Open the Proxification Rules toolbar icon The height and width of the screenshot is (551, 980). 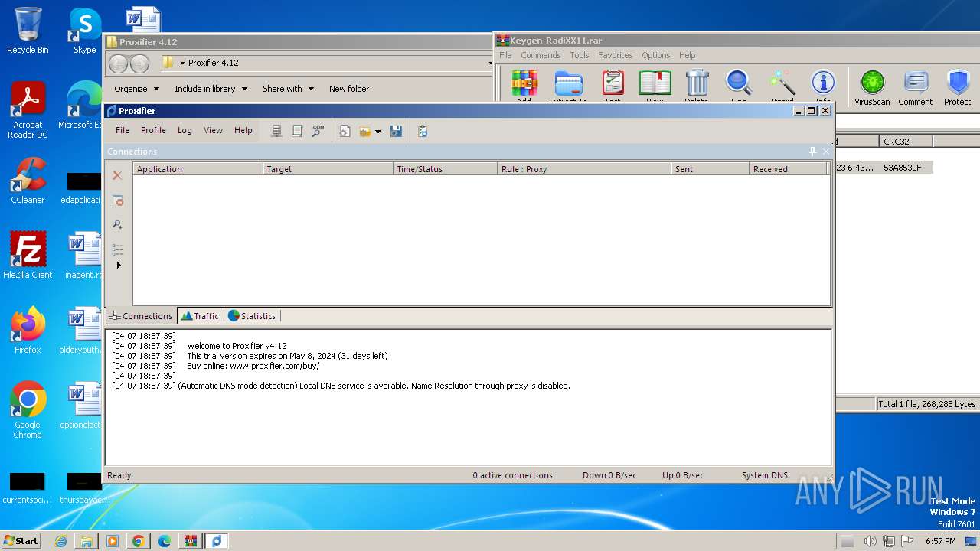(x=297, y=131)
